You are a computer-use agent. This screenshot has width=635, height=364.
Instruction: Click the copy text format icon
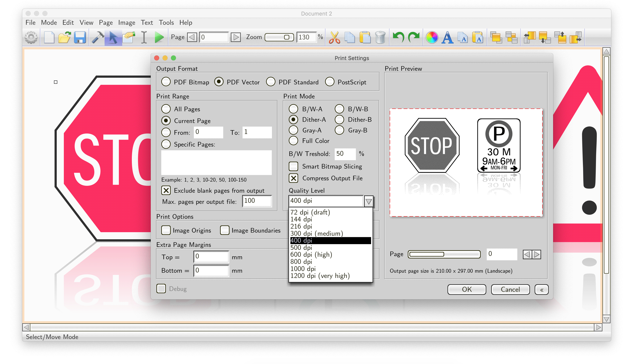tap(463, 38)
